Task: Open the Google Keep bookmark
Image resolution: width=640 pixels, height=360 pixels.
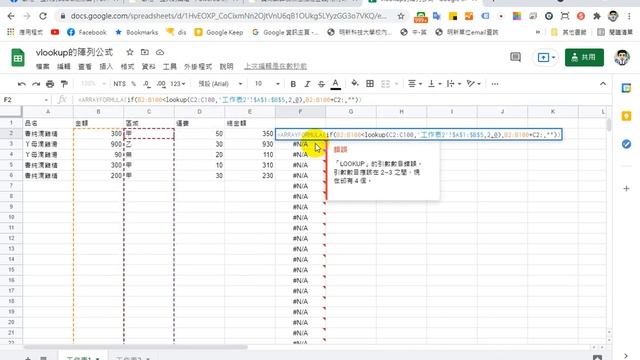Action: [219, 32]
